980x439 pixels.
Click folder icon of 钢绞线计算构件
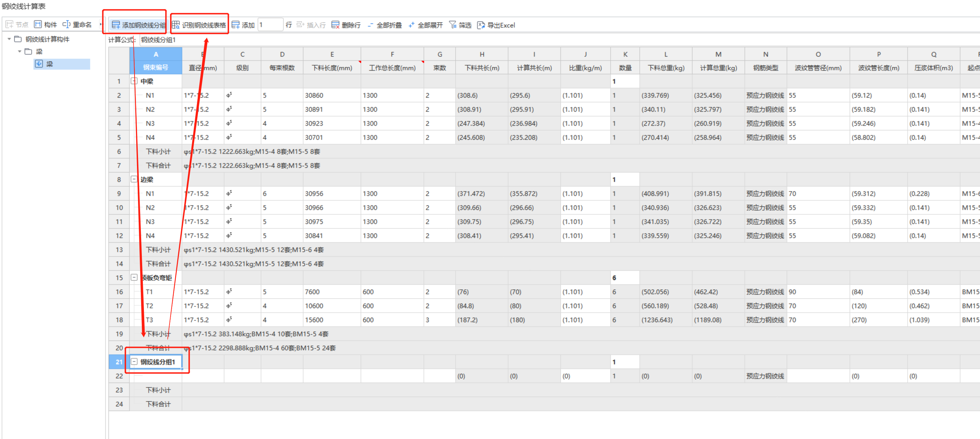pos(18,39)
